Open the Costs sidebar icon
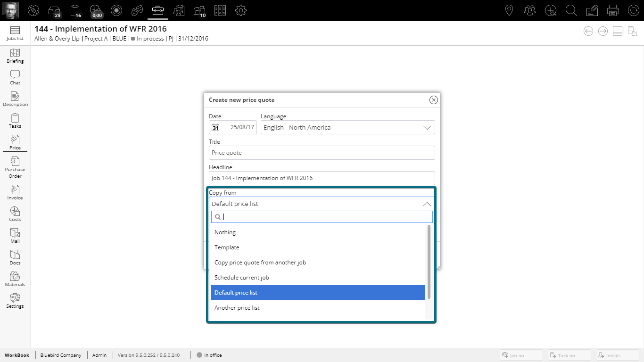The width and height of the screenshot is (644, 362). (x=15, y=214)
